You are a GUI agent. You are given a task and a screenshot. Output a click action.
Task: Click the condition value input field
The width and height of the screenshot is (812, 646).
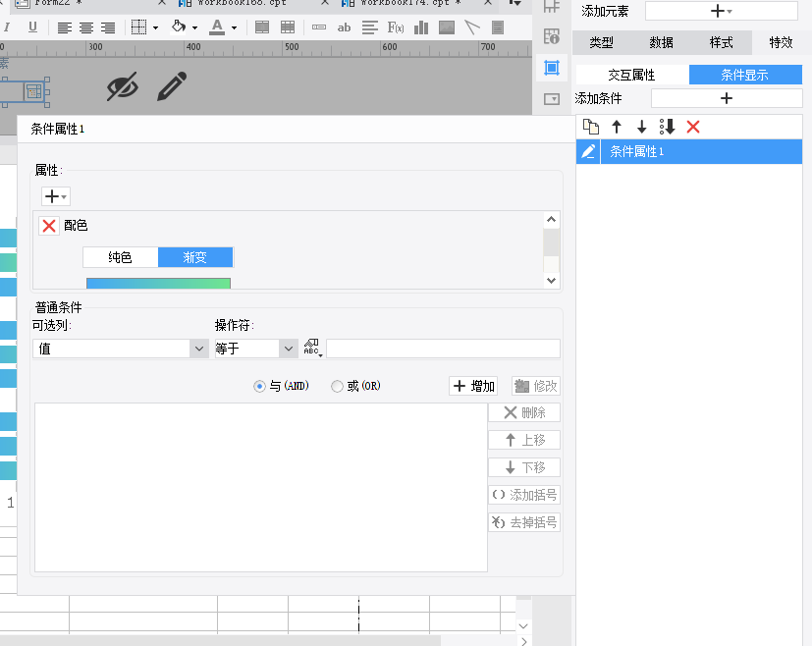tap(443, 349)
